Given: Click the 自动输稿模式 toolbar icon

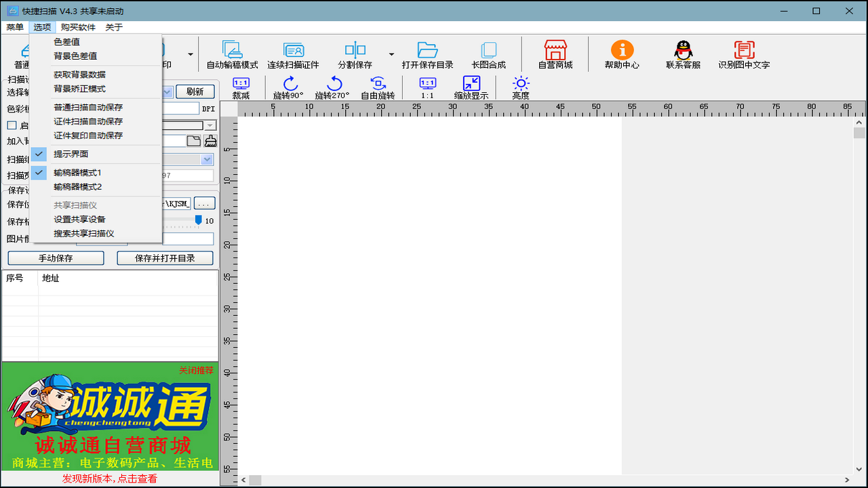Looking at the screenshot, I should click(x=232, y=50).
